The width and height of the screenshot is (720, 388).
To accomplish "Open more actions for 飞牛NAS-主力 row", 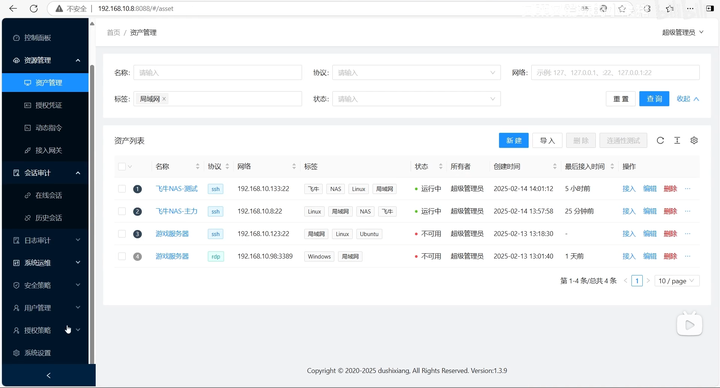I will (x=687, y=211).
